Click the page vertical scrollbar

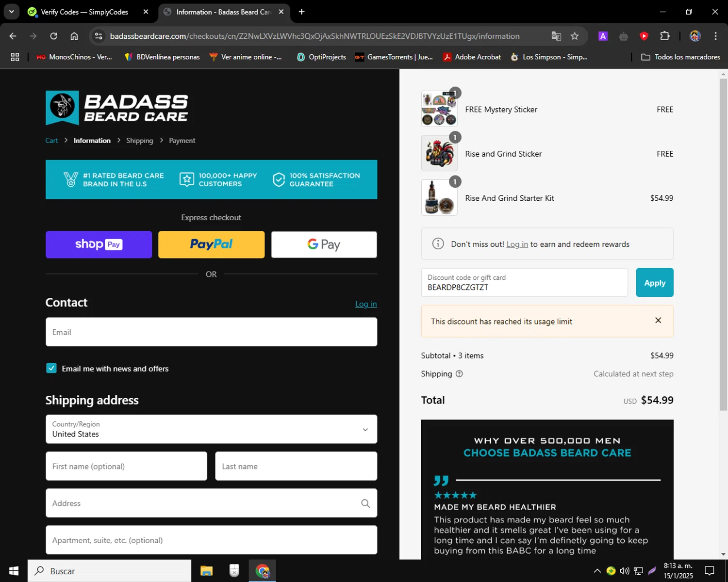tap(723, 244)
